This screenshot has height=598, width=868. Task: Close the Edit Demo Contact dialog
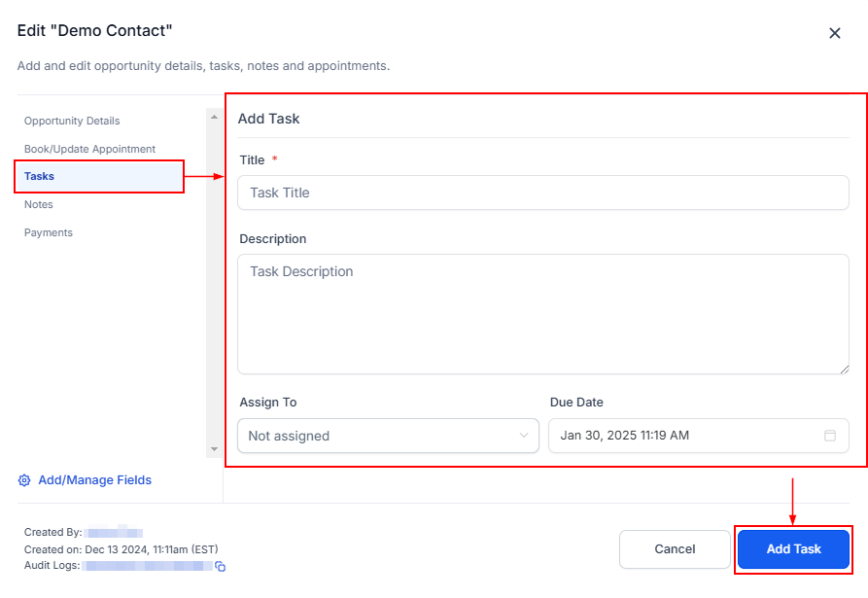coord(834,33)
